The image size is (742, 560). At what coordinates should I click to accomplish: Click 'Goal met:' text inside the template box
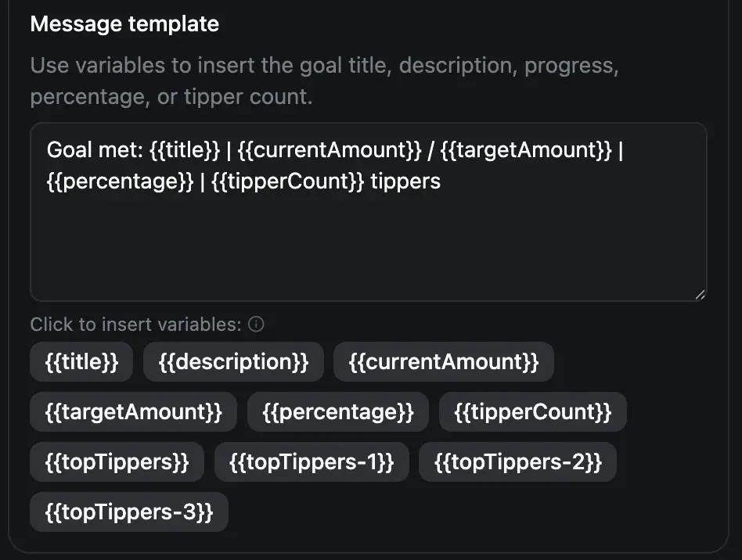95,150
